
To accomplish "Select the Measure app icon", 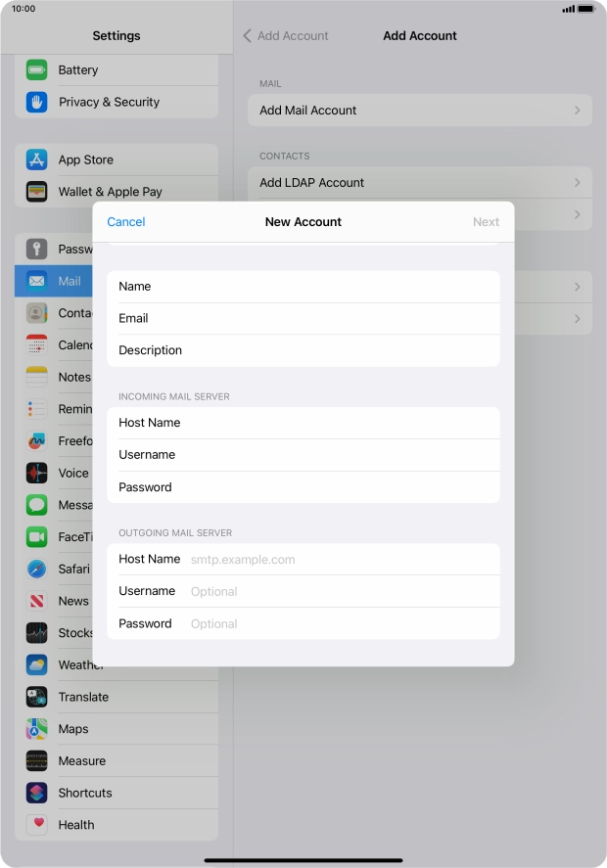I will (x=37, y=761).
